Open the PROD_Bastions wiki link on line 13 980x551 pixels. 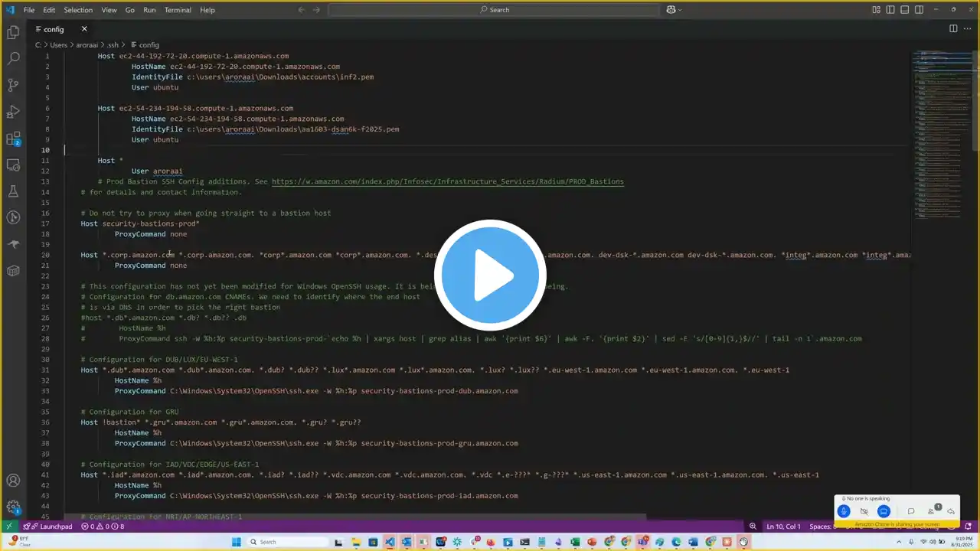click(x=447, y=181)
